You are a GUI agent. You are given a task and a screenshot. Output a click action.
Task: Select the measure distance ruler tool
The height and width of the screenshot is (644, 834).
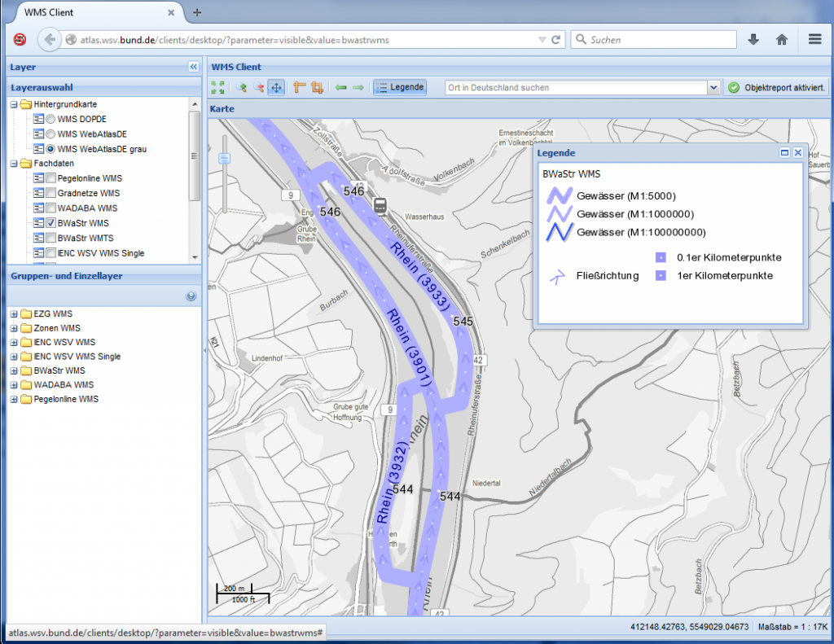[300, 87]
